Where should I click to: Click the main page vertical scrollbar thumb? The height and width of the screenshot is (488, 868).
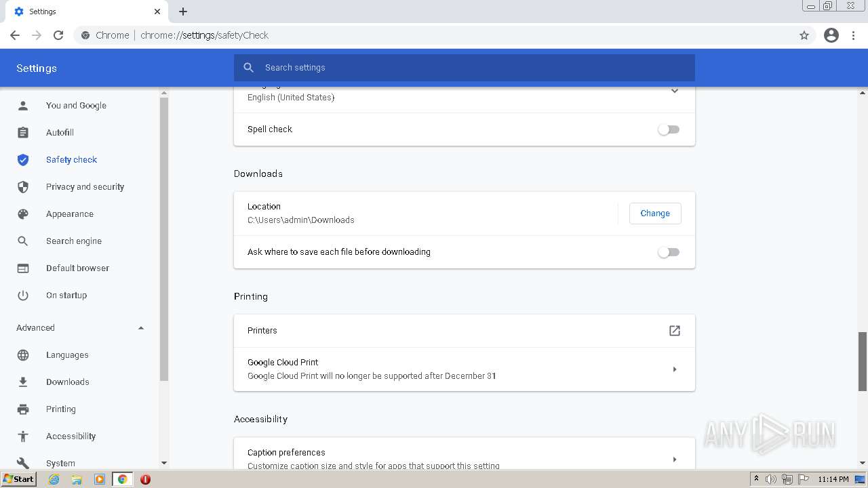tap(863, 361)
